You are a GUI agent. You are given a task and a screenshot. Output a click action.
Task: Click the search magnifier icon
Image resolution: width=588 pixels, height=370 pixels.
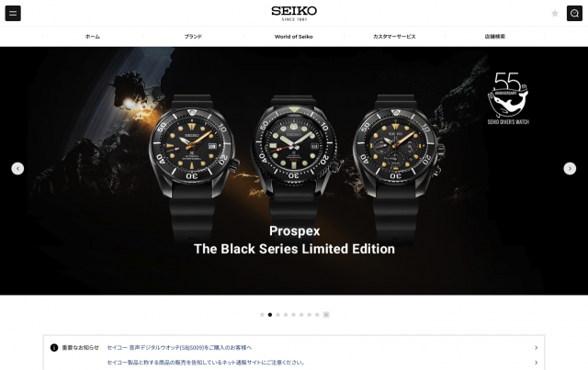(574, 14)
